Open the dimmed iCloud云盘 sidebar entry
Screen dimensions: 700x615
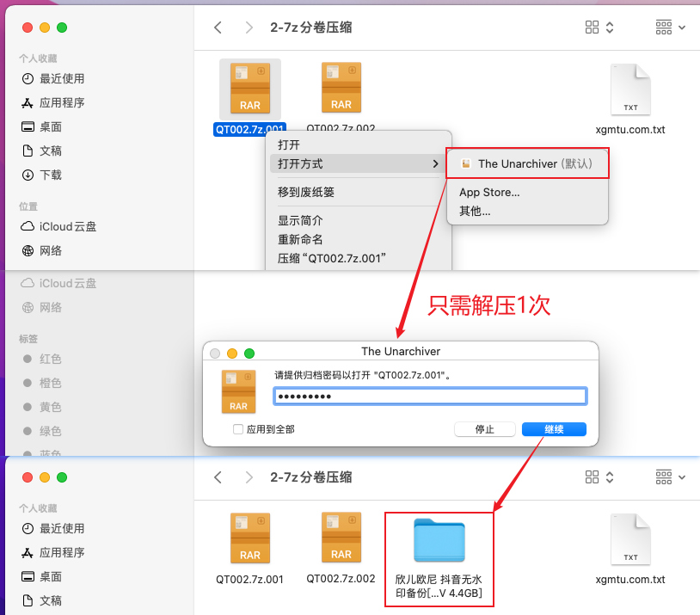58,284
